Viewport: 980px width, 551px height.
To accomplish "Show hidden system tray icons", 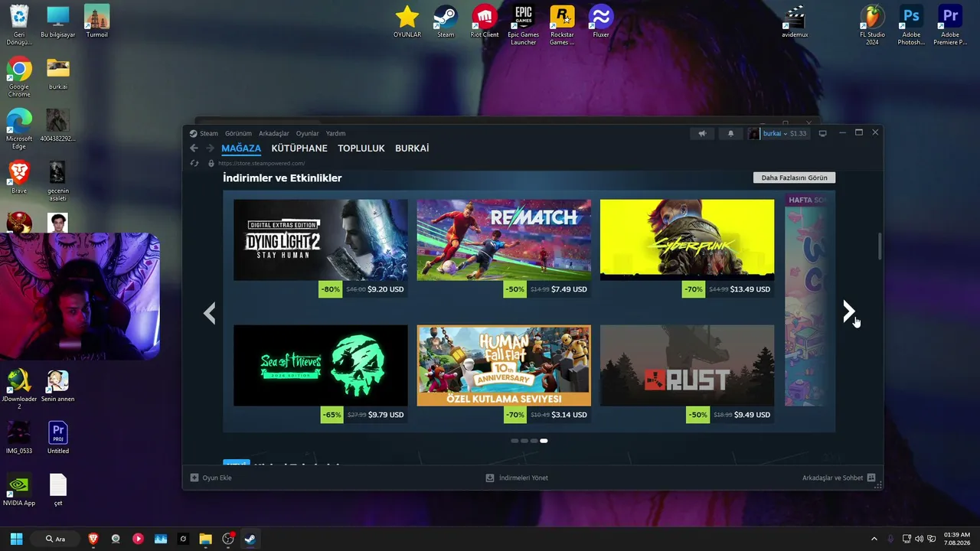I will click(874, 539).
